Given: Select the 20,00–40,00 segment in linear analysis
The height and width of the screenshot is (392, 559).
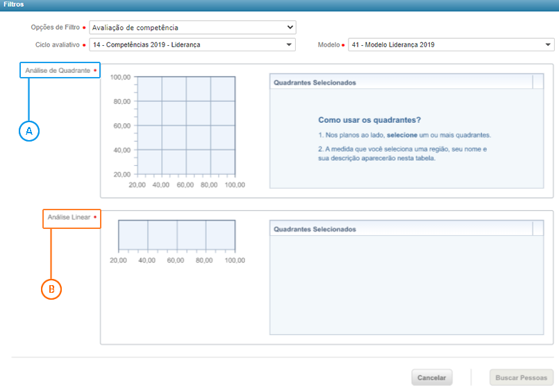Looking at the screenshot, I should (133, 235).
